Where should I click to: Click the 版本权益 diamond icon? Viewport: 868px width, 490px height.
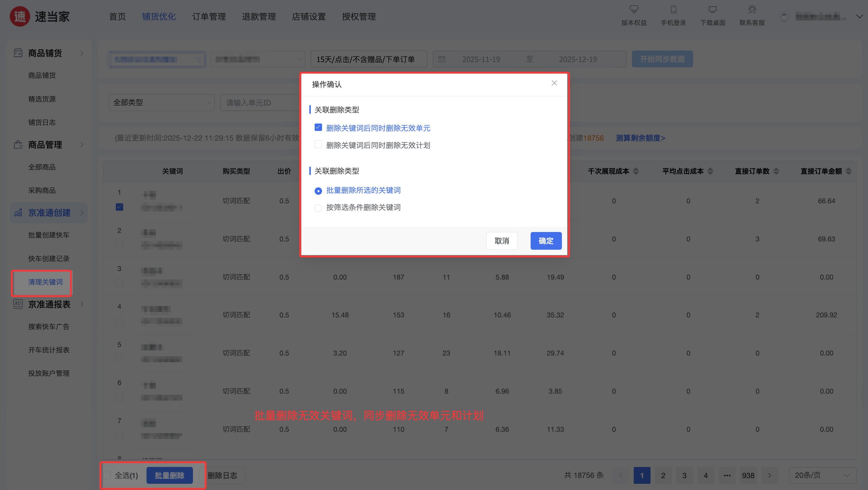click(x=634, y=9)
